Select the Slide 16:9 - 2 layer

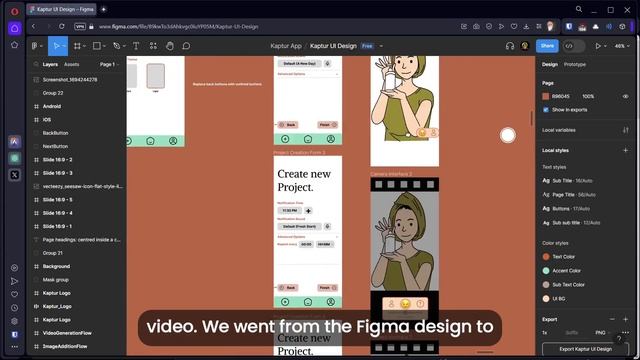[x=58, y=160]
